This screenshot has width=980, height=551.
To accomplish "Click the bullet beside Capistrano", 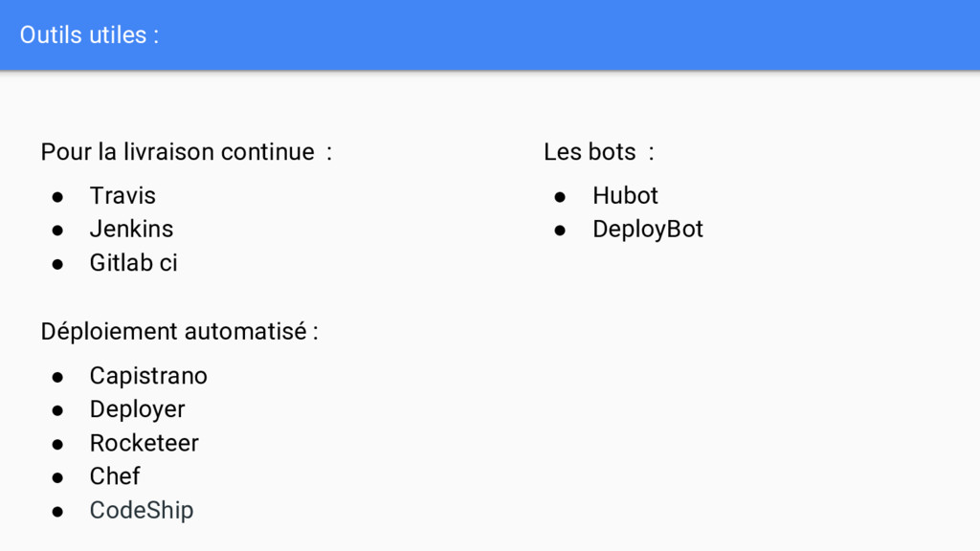I will pyautogui.click(x=57, y=377).
